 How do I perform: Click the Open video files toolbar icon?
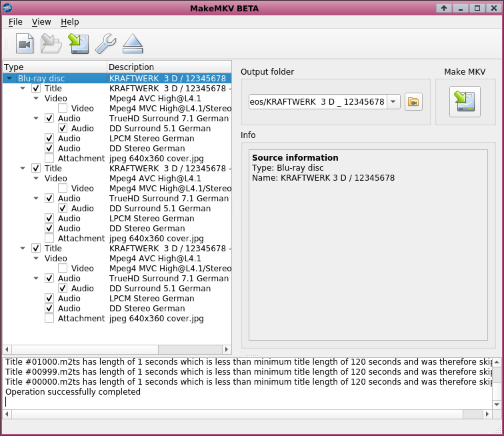25,44
